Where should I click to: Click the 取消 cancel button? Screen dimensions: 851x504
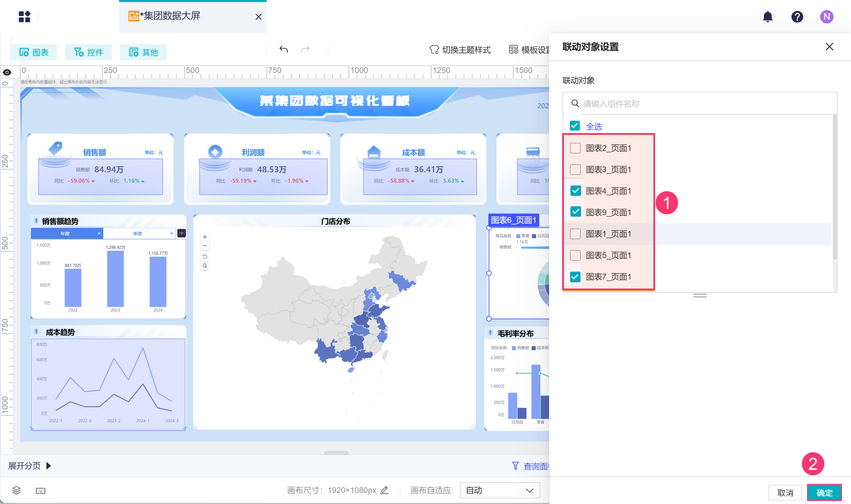785,492
